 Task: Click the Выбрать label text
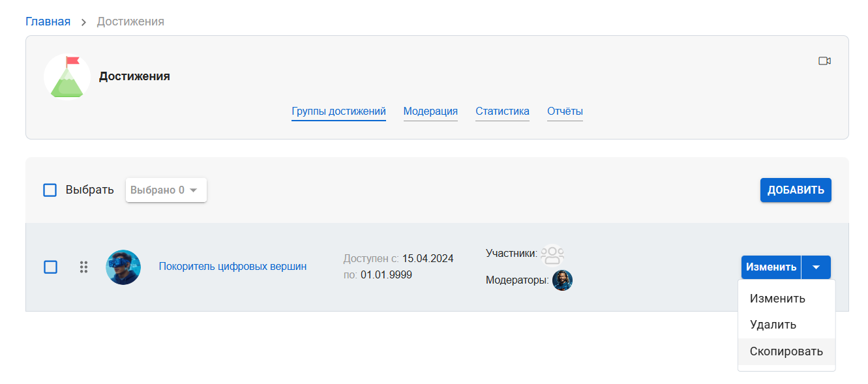(89, 190)
